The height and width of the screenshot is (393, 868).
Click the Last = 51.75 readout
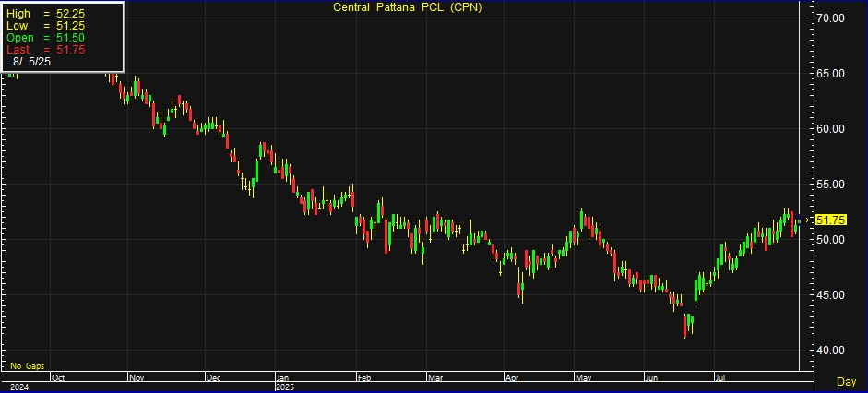pos(45,50)
